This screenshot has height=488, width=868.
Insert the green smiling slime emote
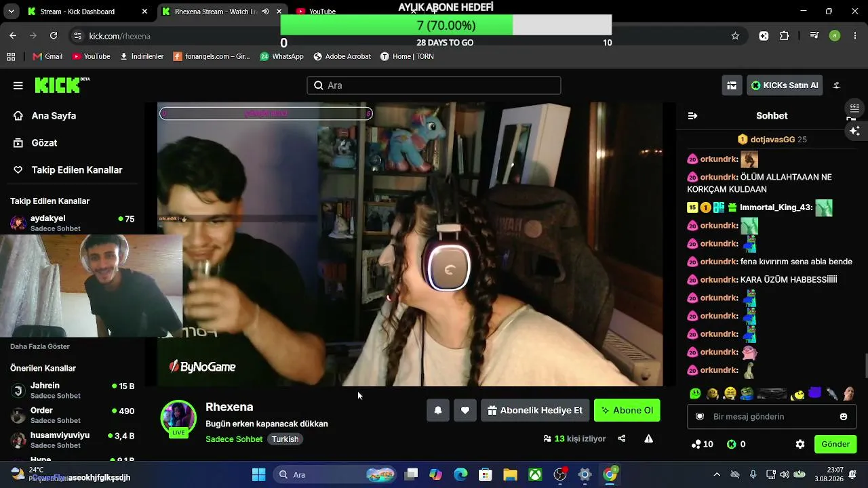[x=695, y=393]
